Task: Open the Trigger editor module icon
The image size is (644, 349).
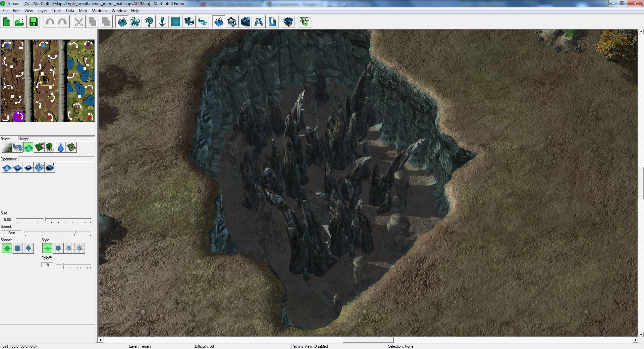Action: pyautogui.click(x=232, y=22)
